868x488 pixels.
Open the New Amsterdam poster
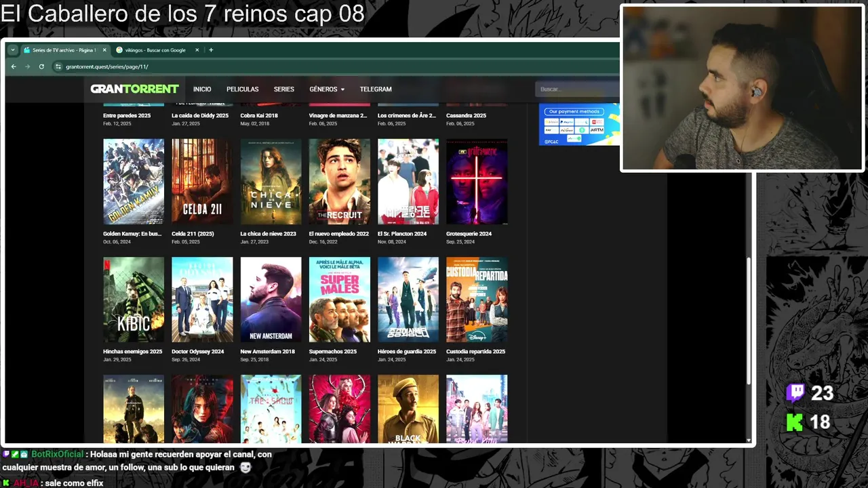271,300
